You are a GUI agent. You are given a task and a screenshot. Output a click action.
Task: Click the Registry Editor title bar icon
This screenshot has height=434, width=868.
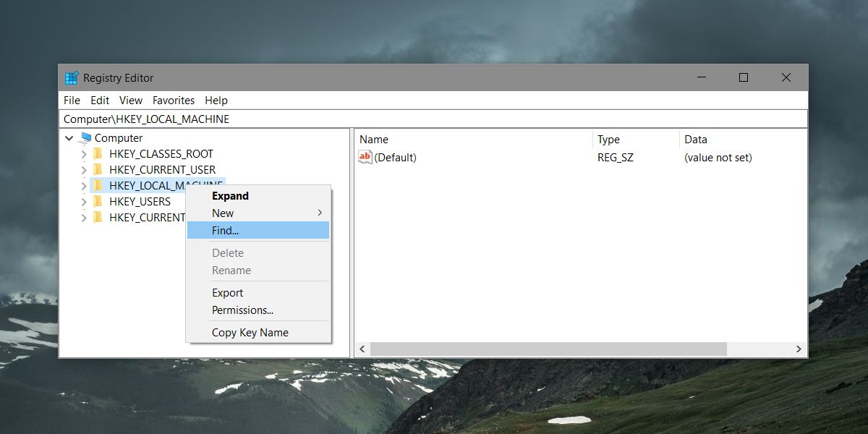coord(71,78)
